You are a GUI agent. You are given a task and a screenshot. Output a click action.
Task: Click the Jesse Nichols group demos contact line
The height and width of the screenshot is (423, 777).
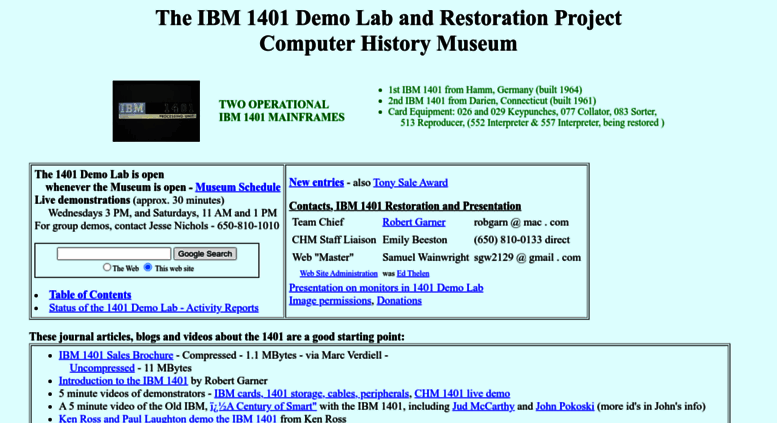157,226
